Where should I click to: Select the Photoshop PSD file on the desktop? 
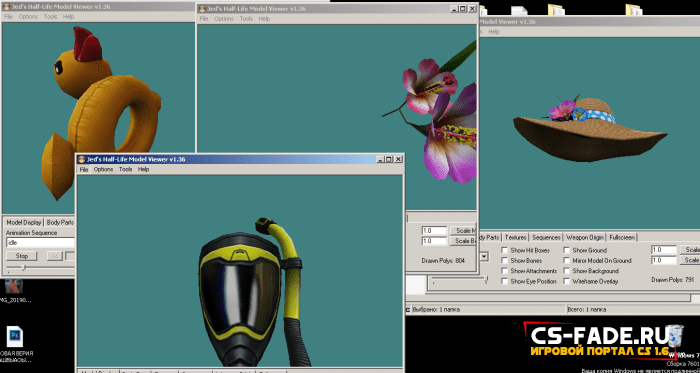[x=15, y=336]
